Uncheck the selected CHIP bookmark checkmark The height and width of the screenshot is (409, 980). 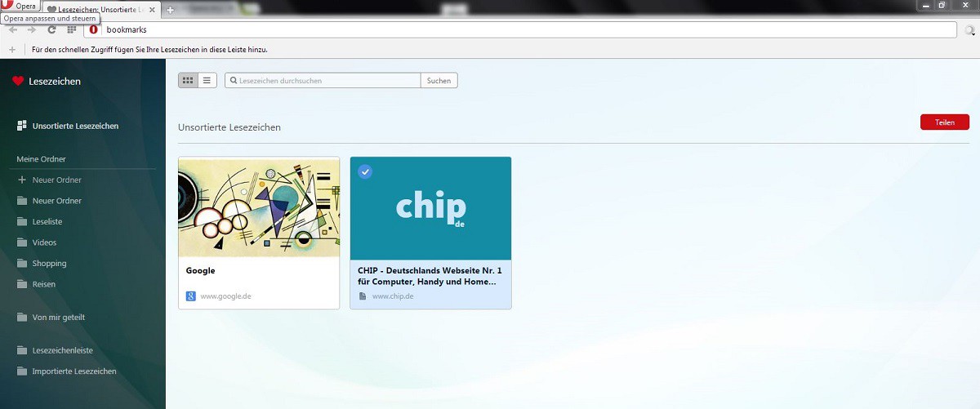tap(365, 171)
